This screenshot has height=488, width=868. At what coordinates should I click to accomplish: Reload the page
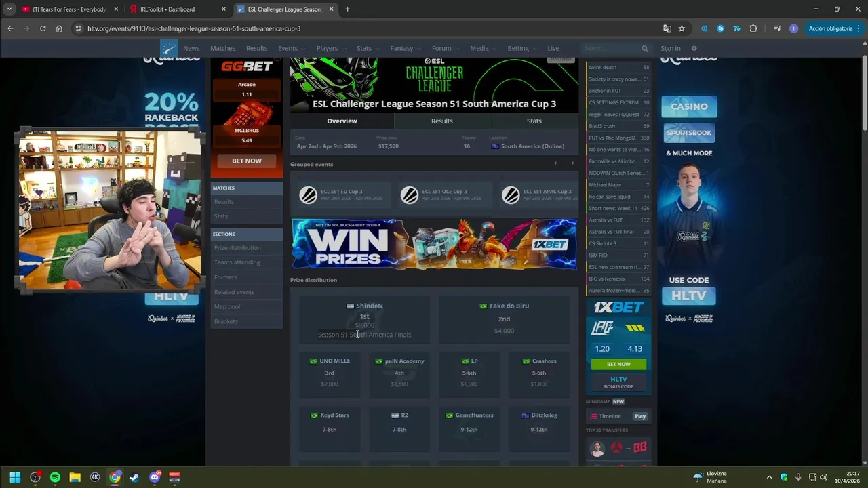pos(43,28)
